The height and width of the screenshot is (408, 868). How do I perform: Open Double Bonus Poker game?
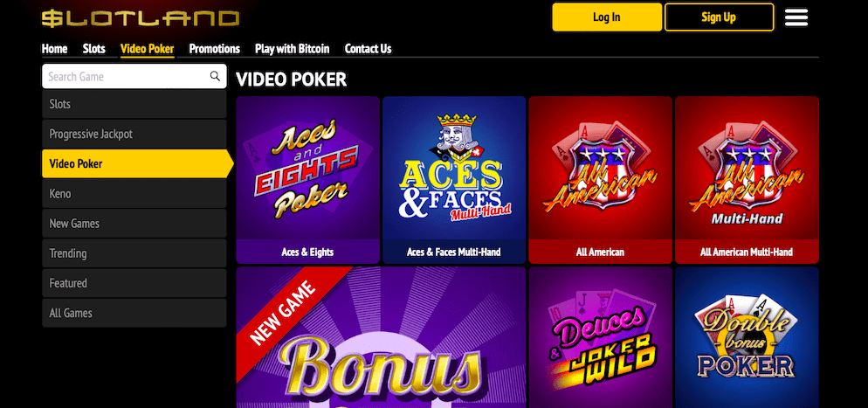click(x=747, y=338)
